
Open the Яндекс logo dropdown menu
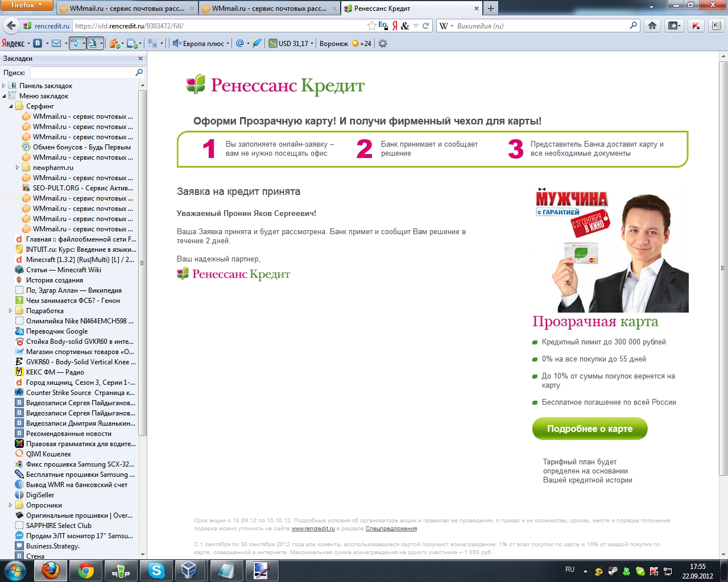tap(16, 43)
